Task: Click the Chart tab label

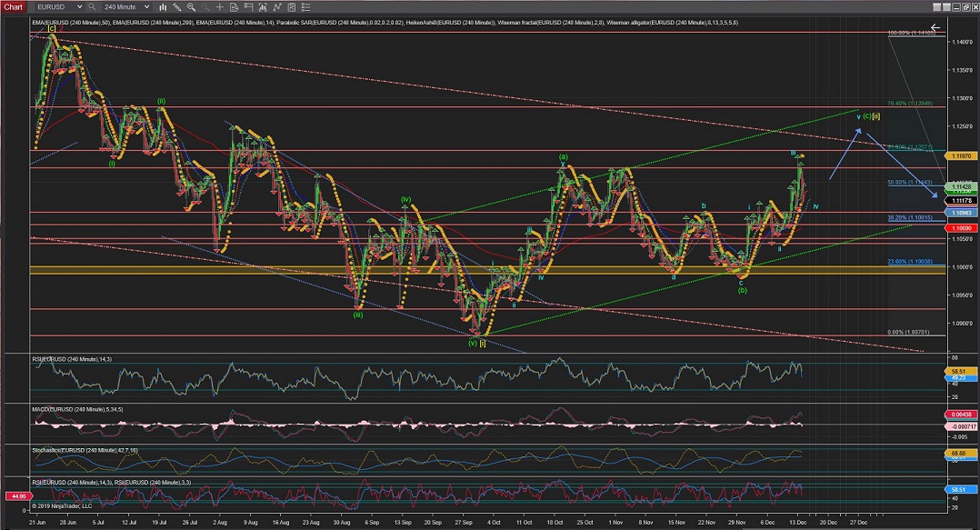Action: [x=15, y=7]
